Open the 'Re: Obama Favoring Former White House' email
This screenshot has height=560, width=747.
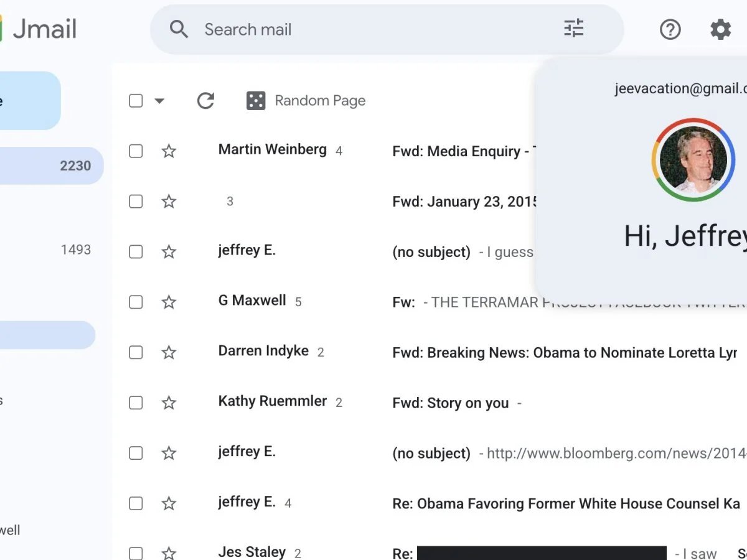(x=566, y=503)
